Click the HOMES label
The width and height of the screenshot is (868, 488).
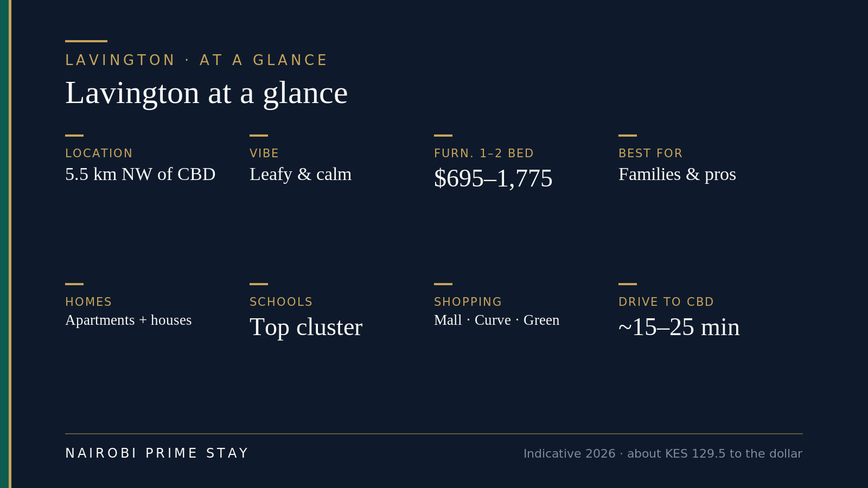pyautogui.click(x=88, y=302)
